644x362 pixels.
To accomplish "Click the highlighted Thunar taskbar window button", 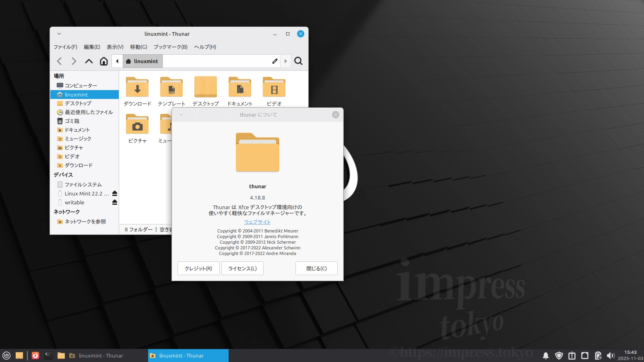I will pos(188,356).
